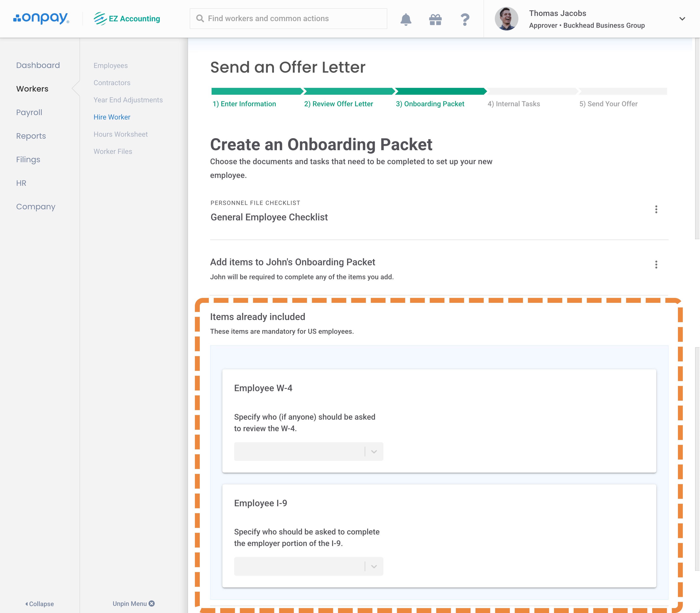Go to the Payroll menu item
The height and width of the screenshot is (613, 700).
29,113
